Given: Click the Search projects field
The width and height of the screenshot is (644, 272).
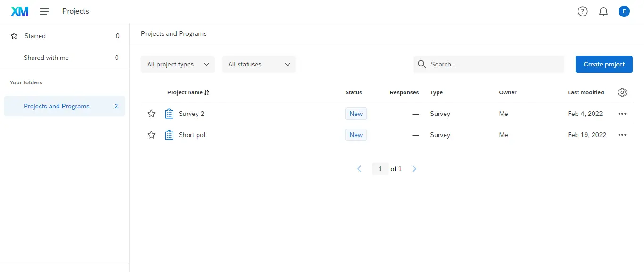Looking at the screenshot, I should click(x=489, y=64).
